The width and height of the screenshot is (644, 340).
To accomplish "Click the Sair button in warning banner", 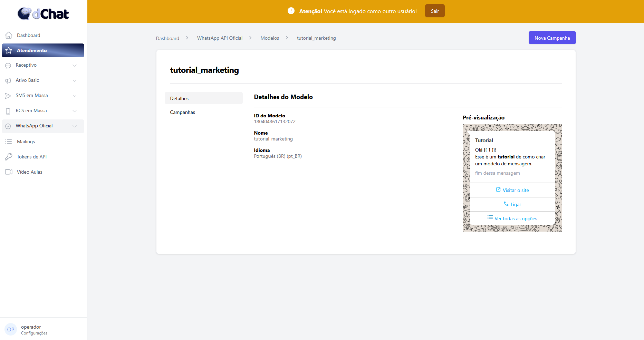I will coord(435,11).
